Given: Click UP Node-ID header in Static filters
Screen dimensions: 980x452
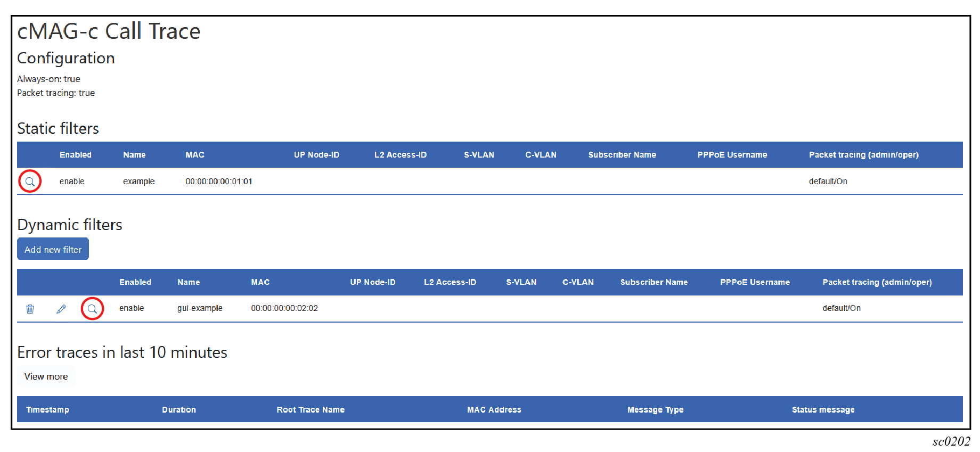Looking at the screenshot, I should [x=316, y=155].
